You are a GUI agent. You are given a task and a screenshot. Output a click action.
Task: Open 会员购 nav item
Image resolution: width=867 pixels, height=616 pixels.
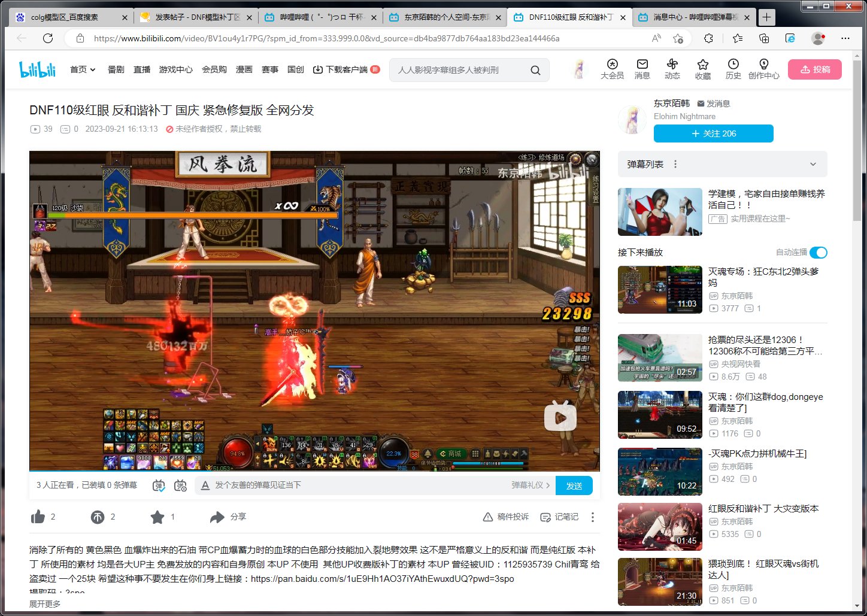pyautogui.click(x=214, y=69)
